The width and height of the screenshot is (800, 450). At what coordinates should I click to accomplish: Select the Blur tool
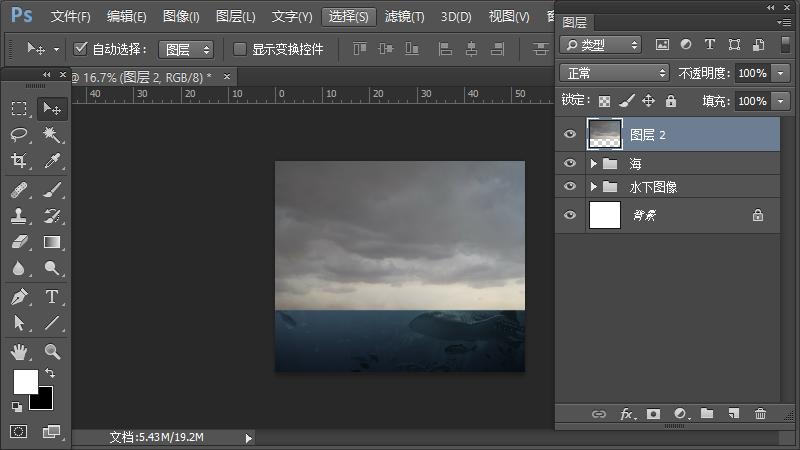(19, 268)
